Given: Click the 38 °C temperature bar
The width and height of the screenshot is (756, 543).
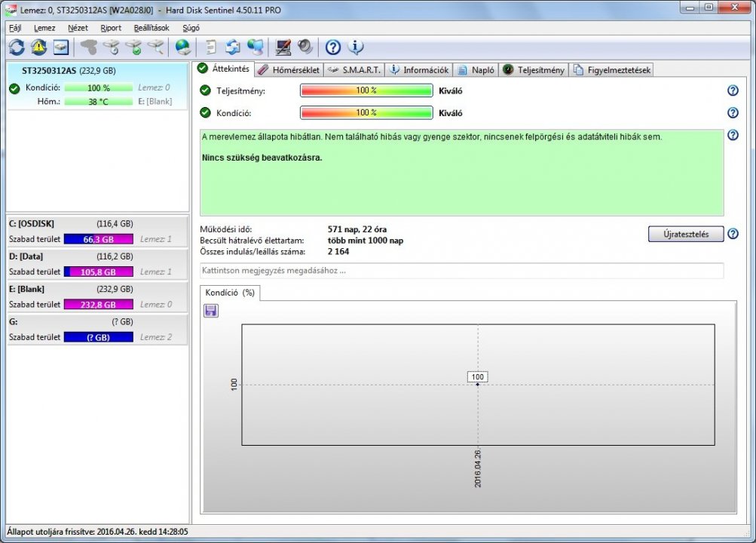Looking at the screenshot, I should pyautogui.click(x=98, y=101).
